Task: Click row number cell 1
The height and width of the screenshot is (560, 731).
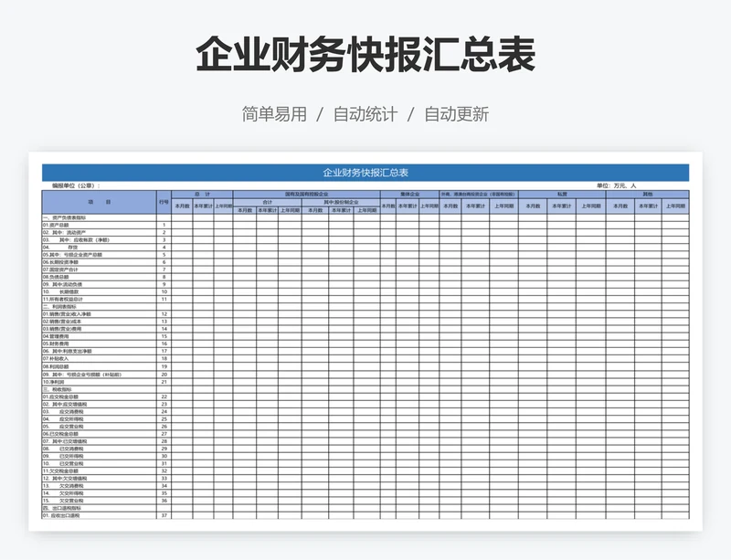Action: click(x=164, y=226)
